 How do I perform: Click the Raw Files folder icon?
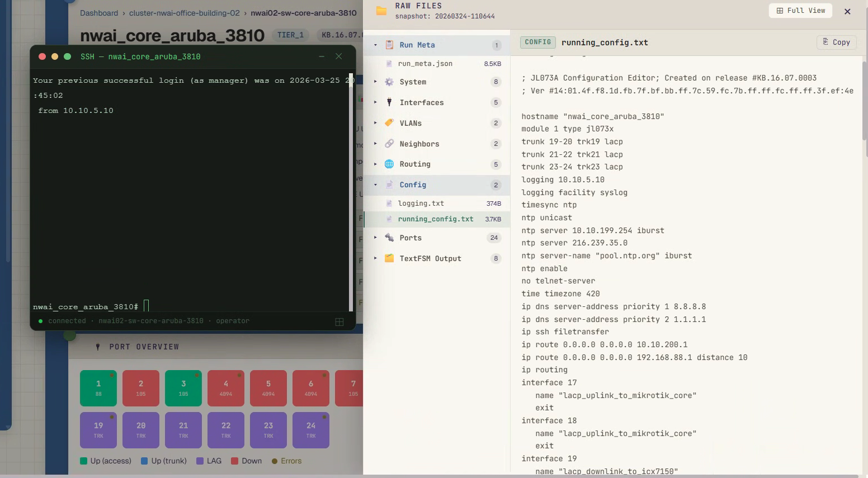pos(381,11)
